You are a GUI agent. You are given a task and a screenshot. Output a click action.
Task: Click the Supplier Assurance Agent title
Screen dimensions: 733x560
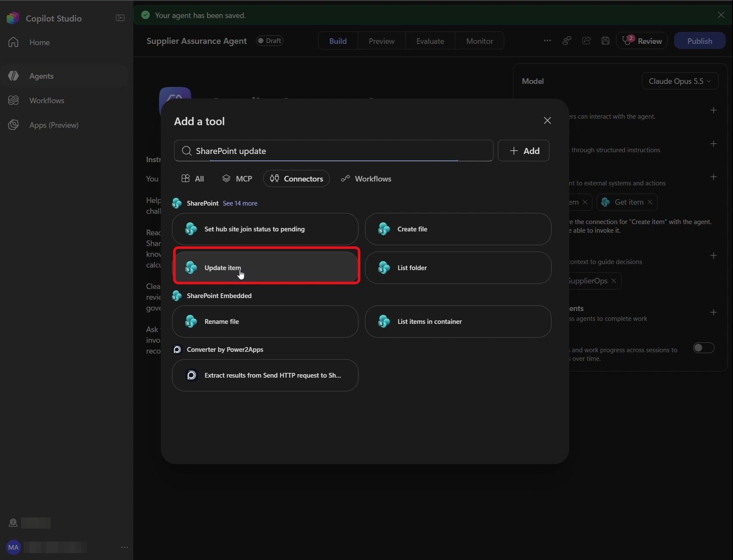click(197, 40)
